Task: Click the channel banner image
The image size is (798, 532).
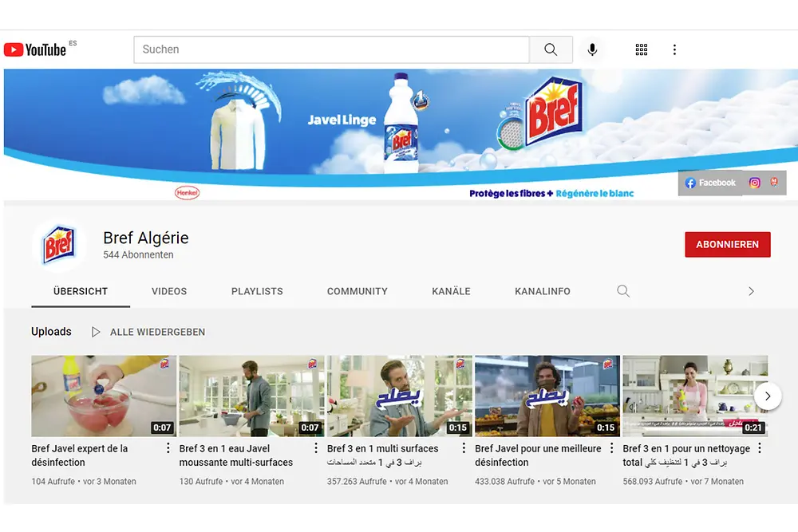Action: pyautogui.click(x=401, y=134)
